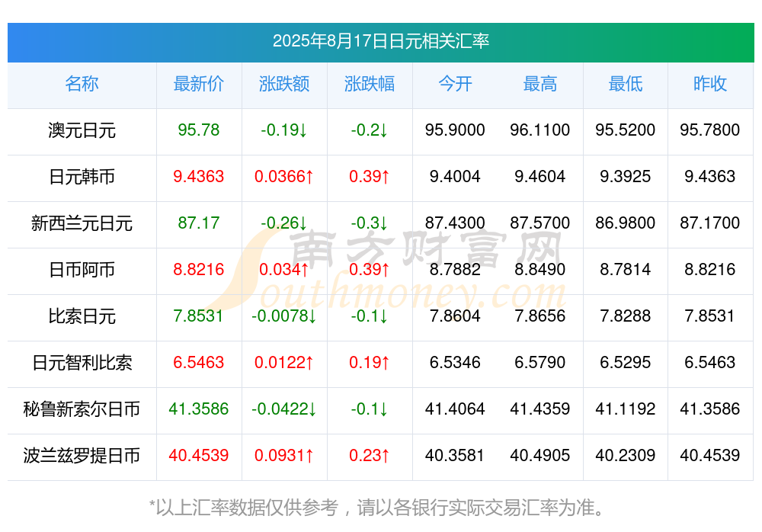Click opening price 87.4300
The width and height of the screenshot is (762, 532).
tap(455, 223)
